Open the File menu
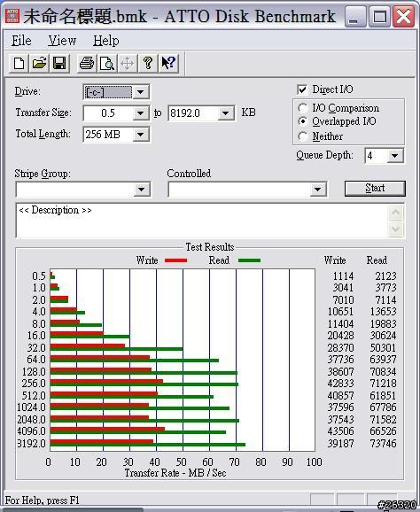 click(x=21, y=41)
